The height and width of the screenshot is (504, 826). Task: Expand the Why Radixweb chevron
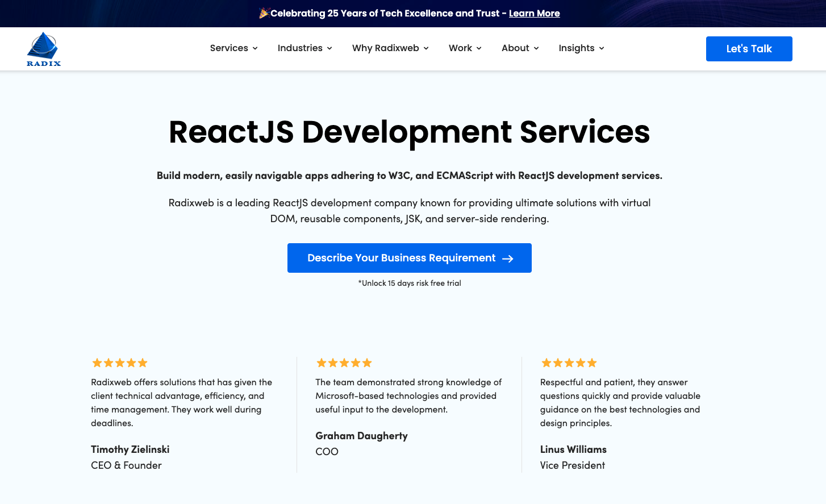tap(426, 48)
